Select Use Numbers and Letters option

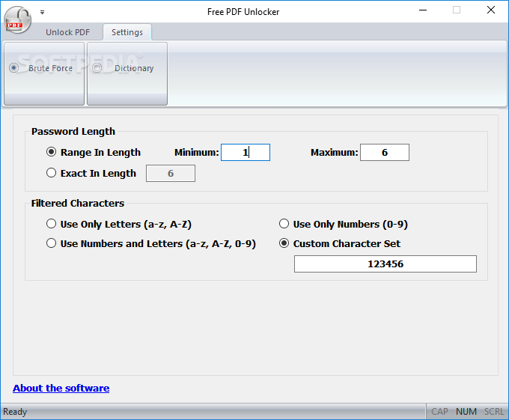click(151, 243)
